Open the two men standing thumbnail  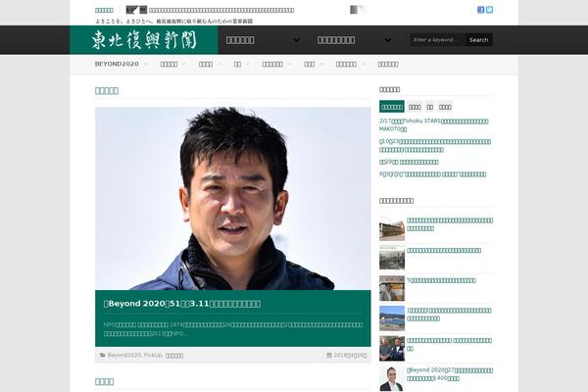(x=392, y=348)
